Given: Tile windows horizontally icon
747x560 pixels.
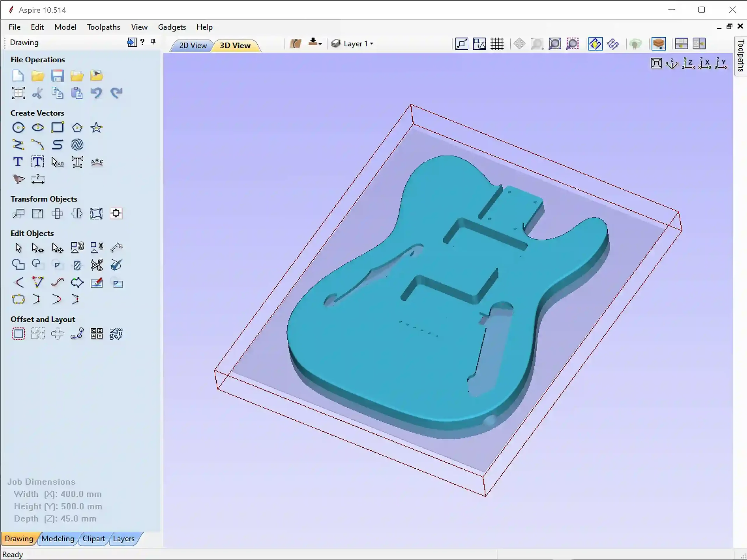Looking at the screenshot, I should coord(681,44).
